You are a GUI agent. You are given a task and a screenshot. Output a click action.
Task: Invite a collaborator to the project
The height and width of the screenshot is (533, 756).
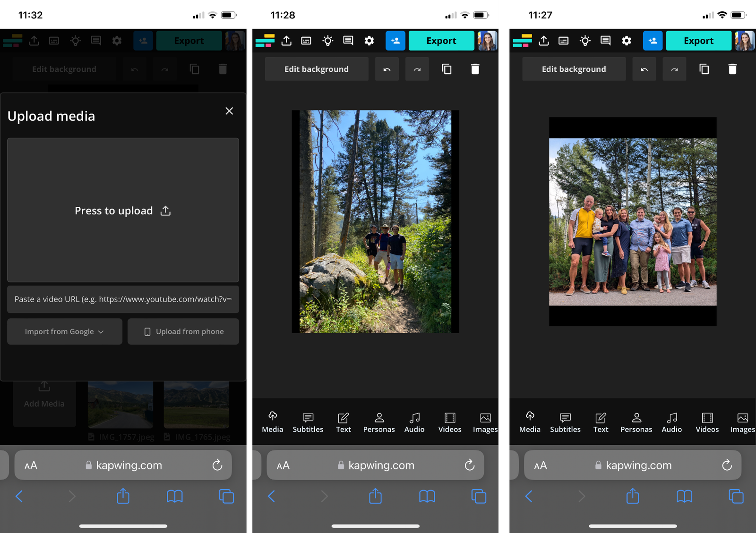click(395, 41)
